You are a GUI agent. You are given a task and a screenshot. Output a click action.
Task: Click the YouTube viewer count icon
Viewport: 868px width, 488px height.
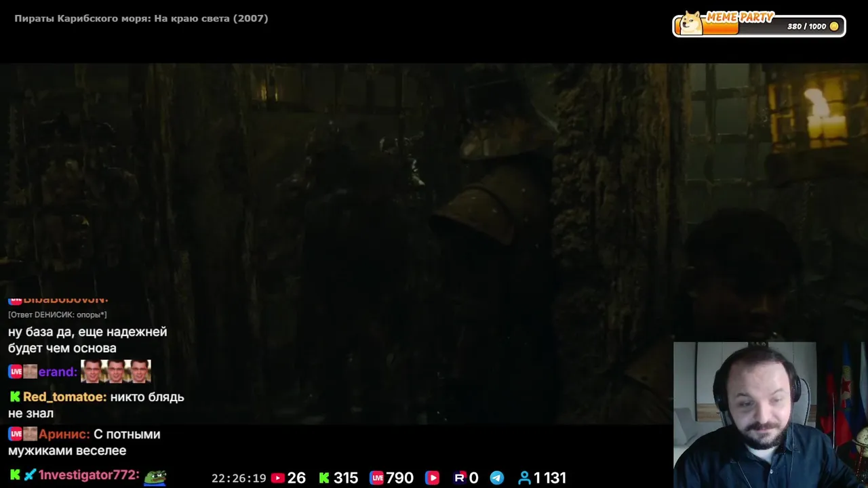click(x=277, y=478)
